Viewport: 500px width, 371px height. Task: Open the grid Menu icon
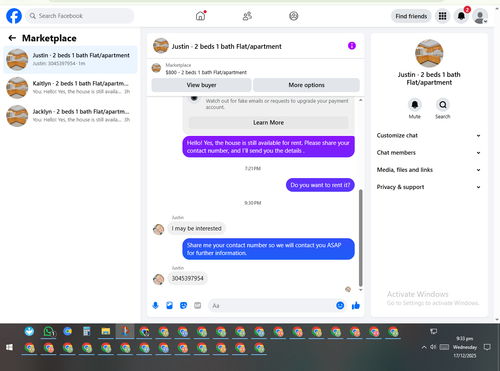pos(442,16)
